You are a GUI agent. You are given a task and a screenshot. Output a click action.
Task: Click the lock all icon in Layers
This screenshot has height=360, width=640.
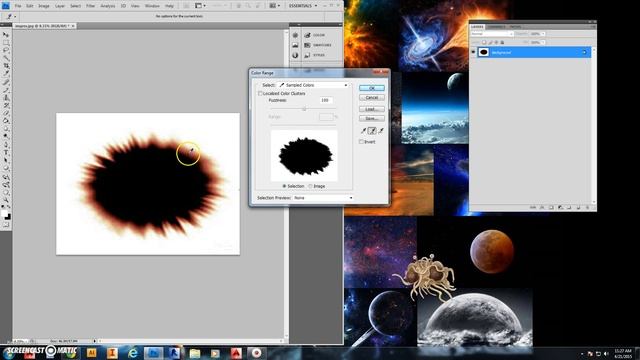pyautogui.click(x=502, y=42)
